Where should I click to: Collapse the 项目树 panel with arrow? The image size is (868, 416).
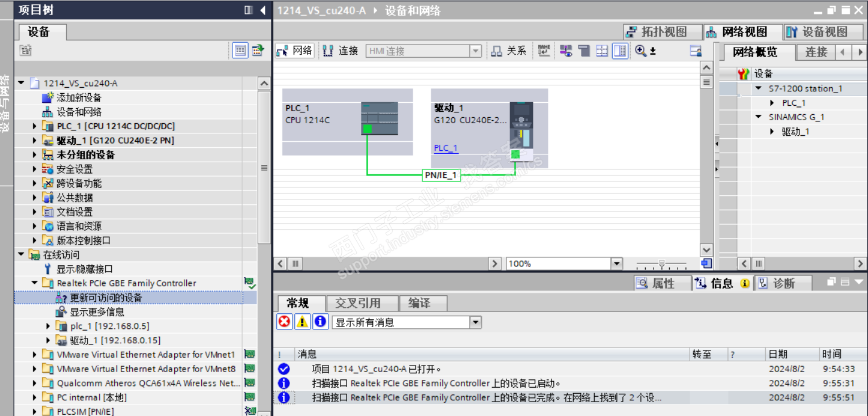(x=263, y=10)
